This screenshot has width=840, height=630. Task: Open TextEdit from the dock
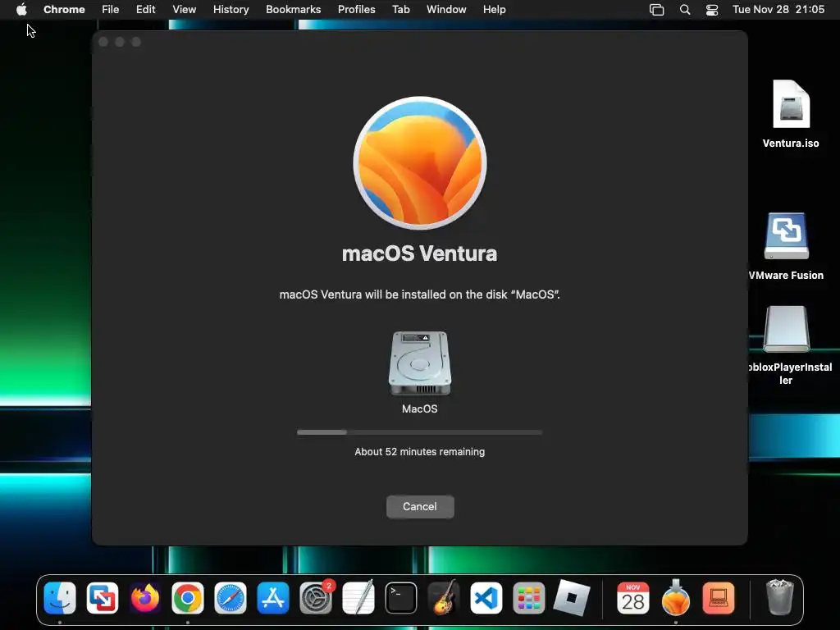point(358,598)
